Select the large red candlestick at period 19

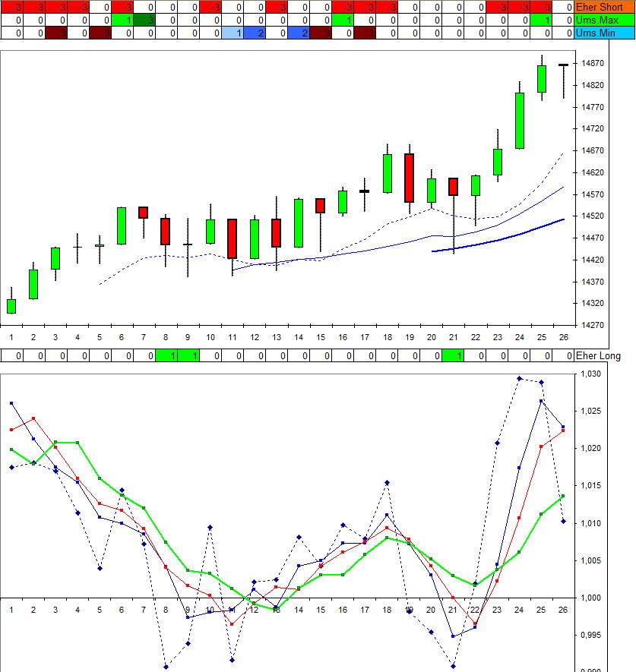[409, 178]
